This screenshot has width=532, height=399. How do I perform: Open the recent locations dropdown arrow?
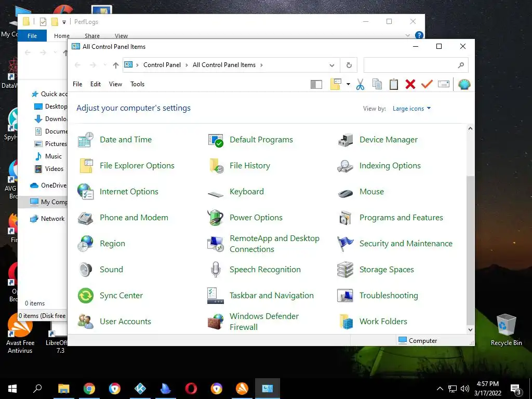pyautogui.click(x=105, y=65)
